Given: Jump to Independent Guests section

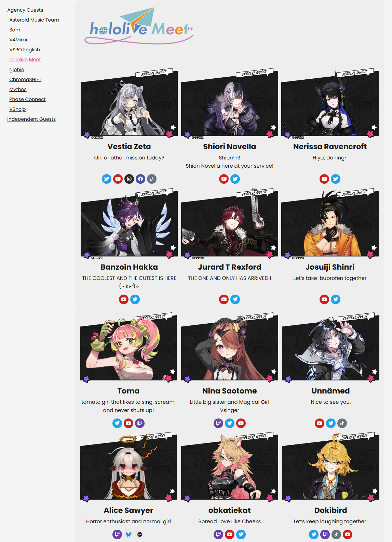Looking at the screenshot, I should (x=31, y=119).
